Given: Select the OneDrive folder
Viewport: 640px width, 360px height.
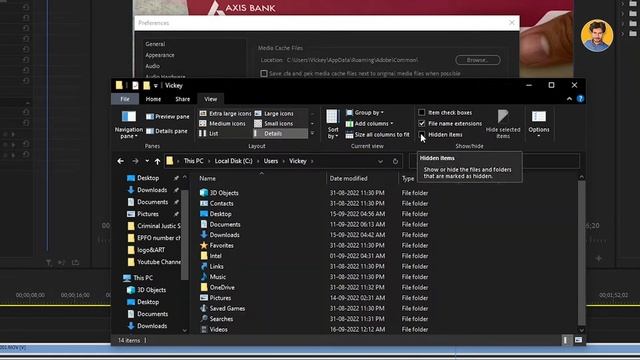Looking at the screenshot, I should (x=222, y=287).
